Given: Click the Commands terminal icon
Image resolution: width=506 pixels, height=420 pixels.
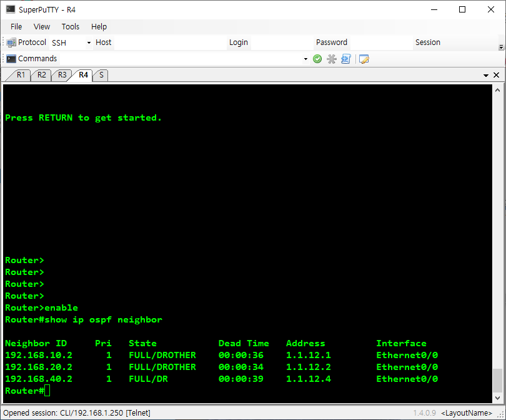Looking at the screenshot, I should coord(11,58).
